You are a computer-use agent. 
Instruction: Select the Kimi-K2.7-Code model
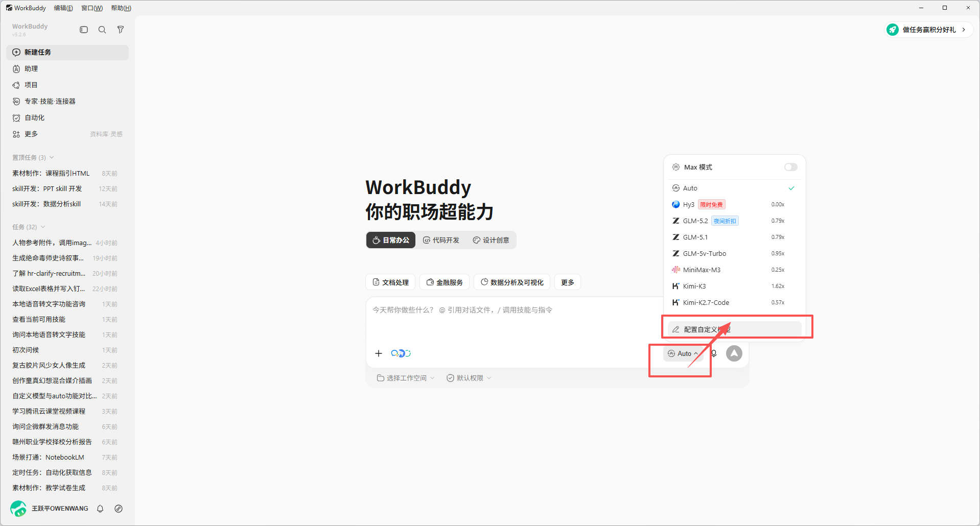click(734, 302)
